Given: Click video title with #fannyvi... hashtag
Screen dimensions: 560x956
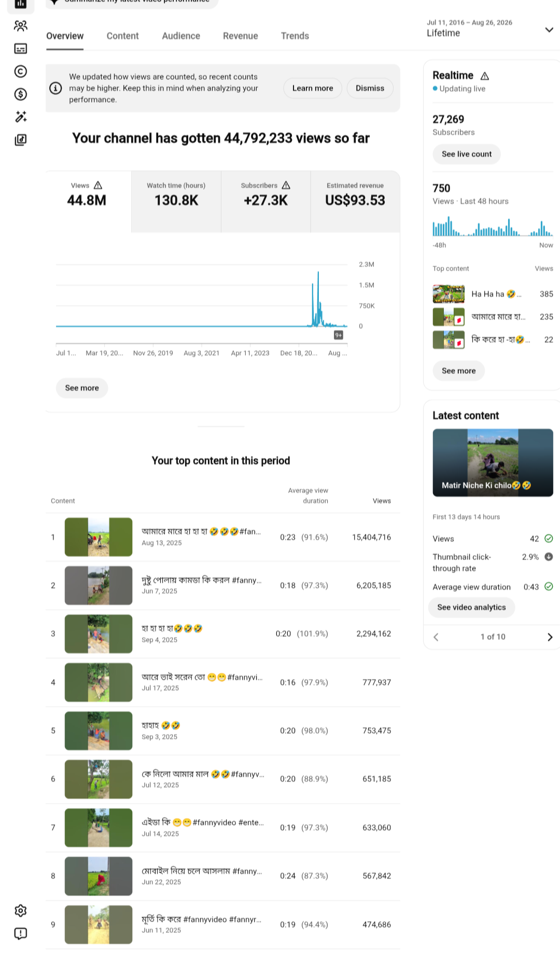Looking at the screenshot, I should coord(202,677).
